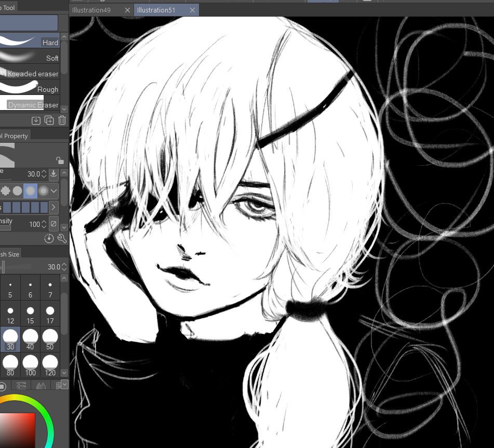
Task: Select brush size preset 120
Action: point(50,365)
